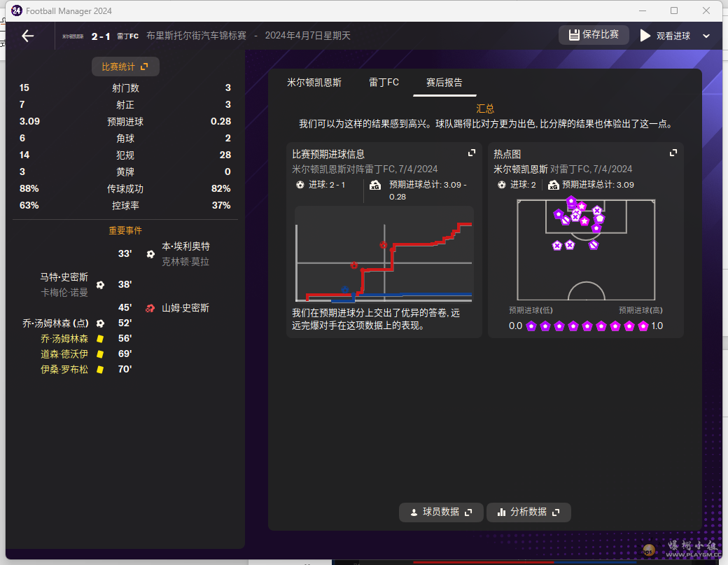Click the yellow card icon at 69'
Image resolution: width=728 pixels, height=565 pixels.
(100, 354)
